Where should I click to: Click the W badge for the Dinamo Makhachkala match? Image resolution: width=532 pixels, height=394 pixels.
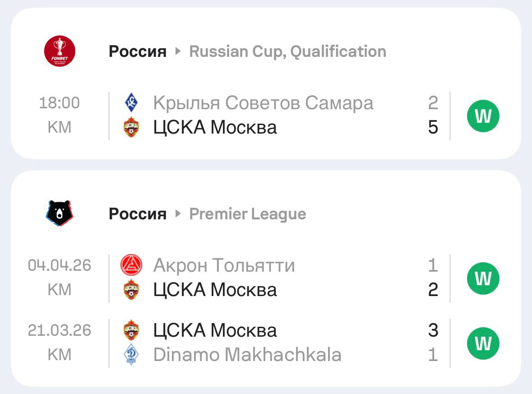483,343
